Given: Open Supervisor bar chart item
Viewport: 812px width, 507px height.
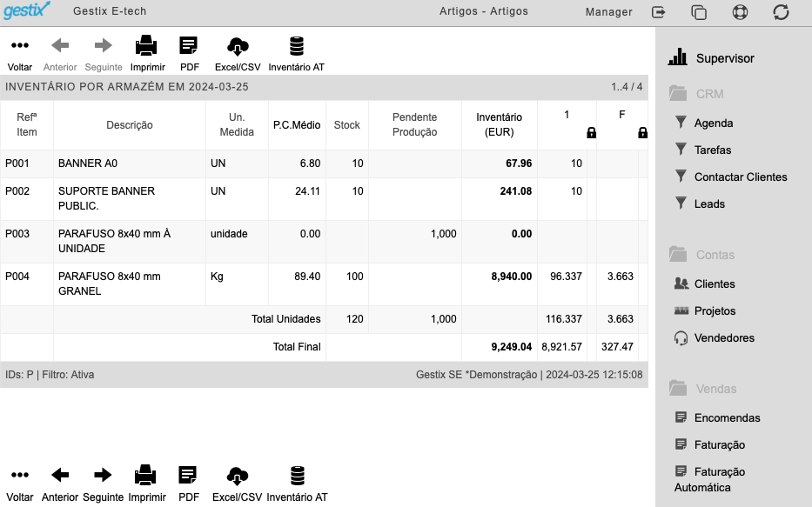Looking at the screenshot, I should [712, 58].
